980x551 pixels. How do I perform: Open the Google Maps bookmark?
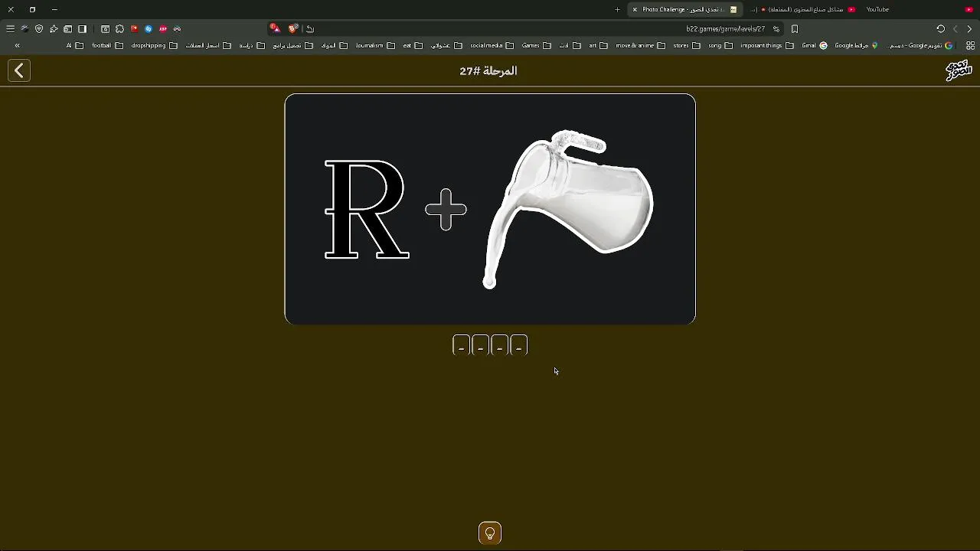click(856, 45)
